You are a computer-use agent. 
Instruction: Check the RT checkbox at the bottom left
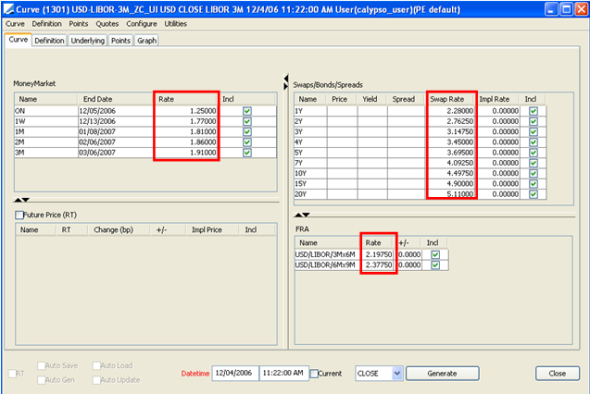click(x=12, y=374)
